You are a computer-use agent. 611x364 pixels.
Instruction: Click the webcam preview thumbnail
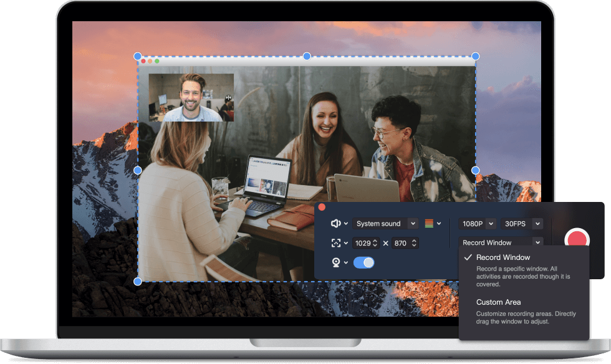(x=191, y=97)
